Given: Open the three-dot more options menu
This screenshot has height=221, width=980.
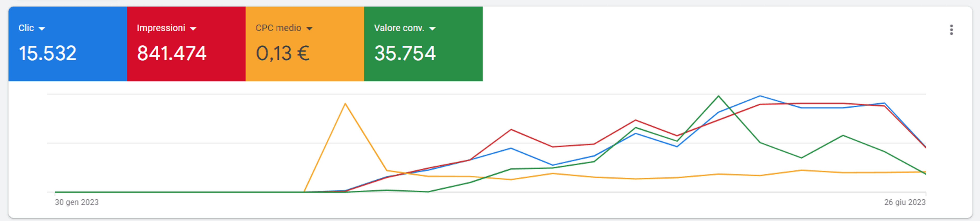Looking at the screenshot, I should point(951,30).
